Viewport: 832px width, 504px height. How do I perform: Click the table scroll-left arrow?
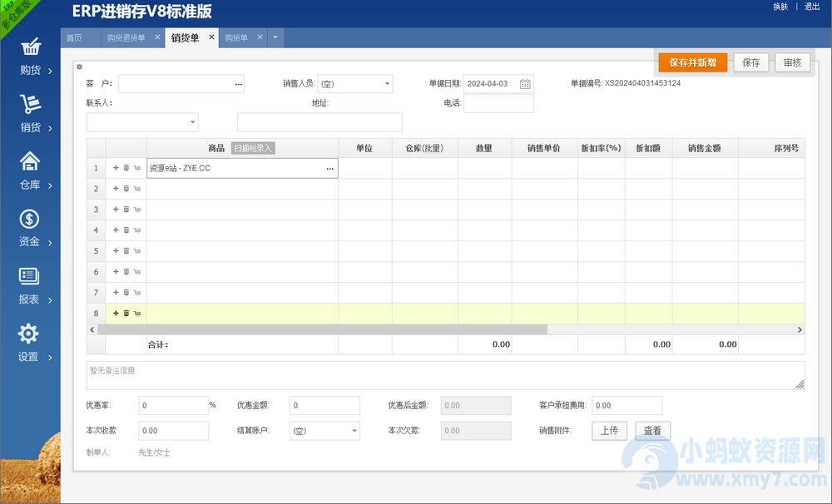[92, 329]
